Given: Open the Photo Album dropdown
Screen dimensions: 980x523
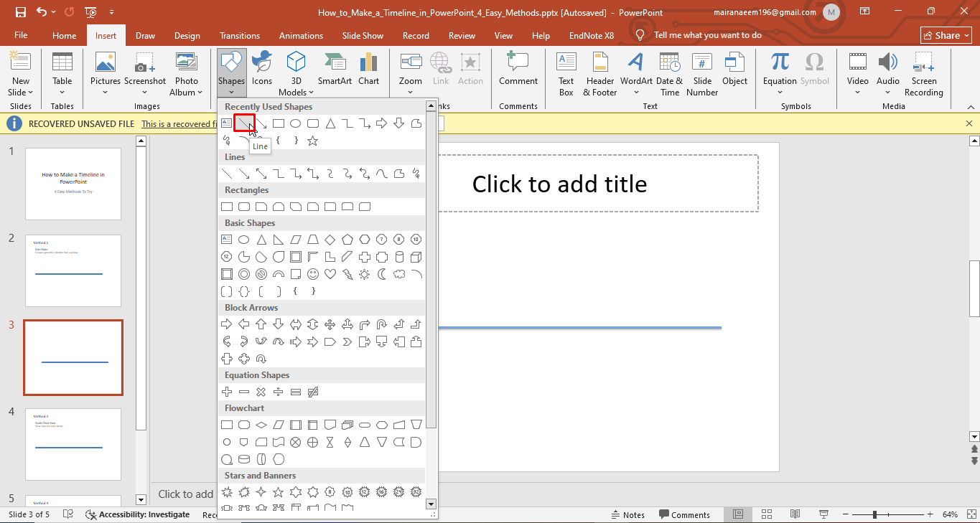Looking at the screenshot, I should [x=187, y=87].
